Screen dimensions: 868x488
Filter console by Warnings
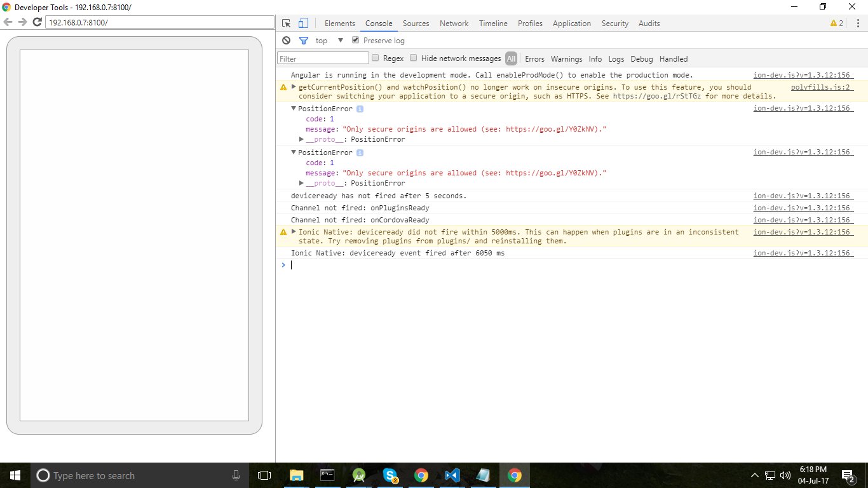(566, 58)
